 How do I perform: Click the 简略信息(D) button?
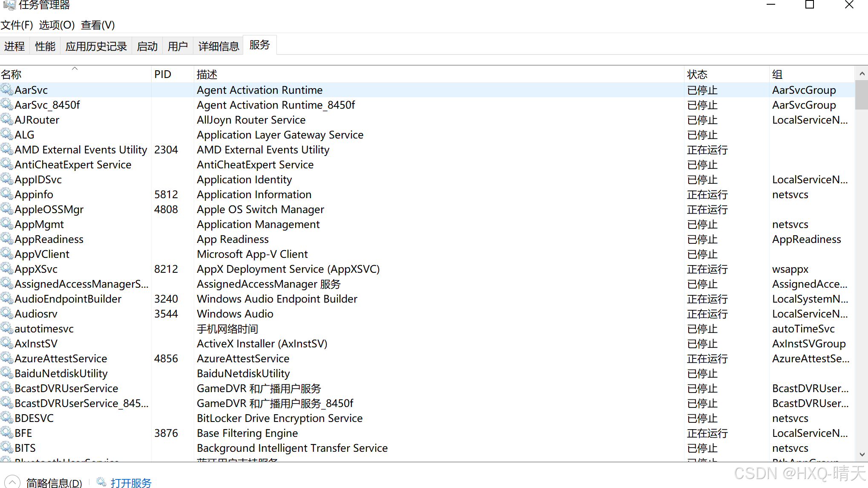coord(54,482)
